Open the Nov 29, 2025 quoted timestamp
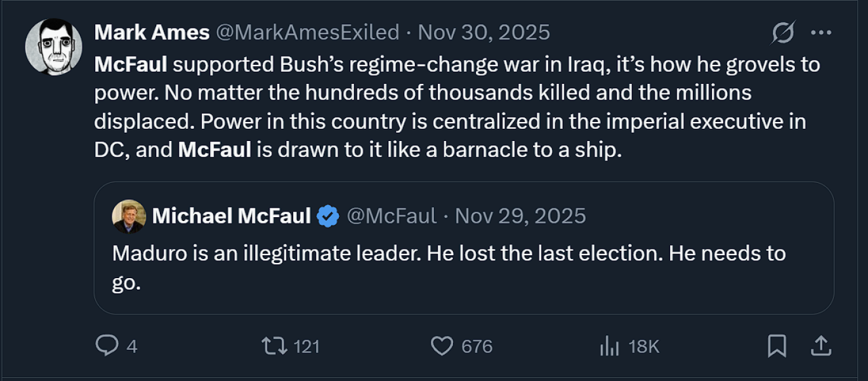The width and height of the screenshot is (868, 381). click(x=520, y=217)
